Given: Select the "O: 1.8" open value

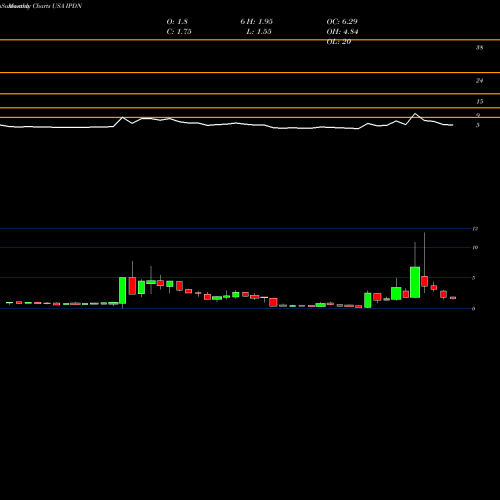Looking at the screenshot, I should point(177,21).
